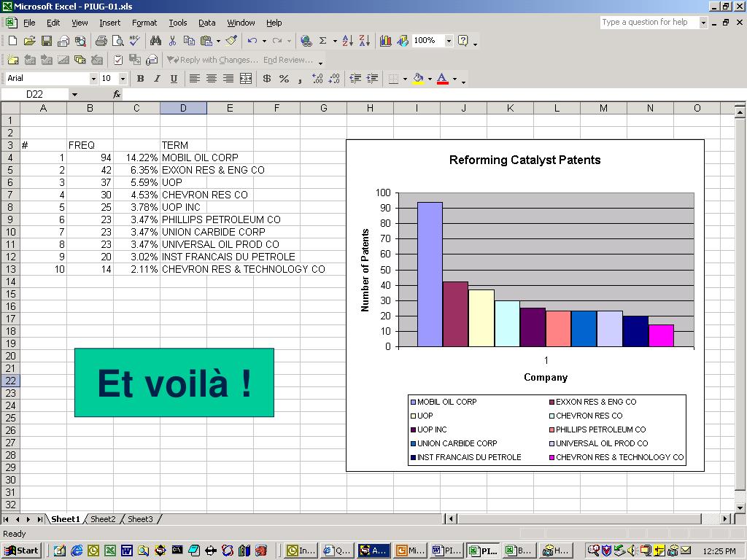Run the Spelling check icon
Viewport: 747px width, 560px height.
(135, 41)
